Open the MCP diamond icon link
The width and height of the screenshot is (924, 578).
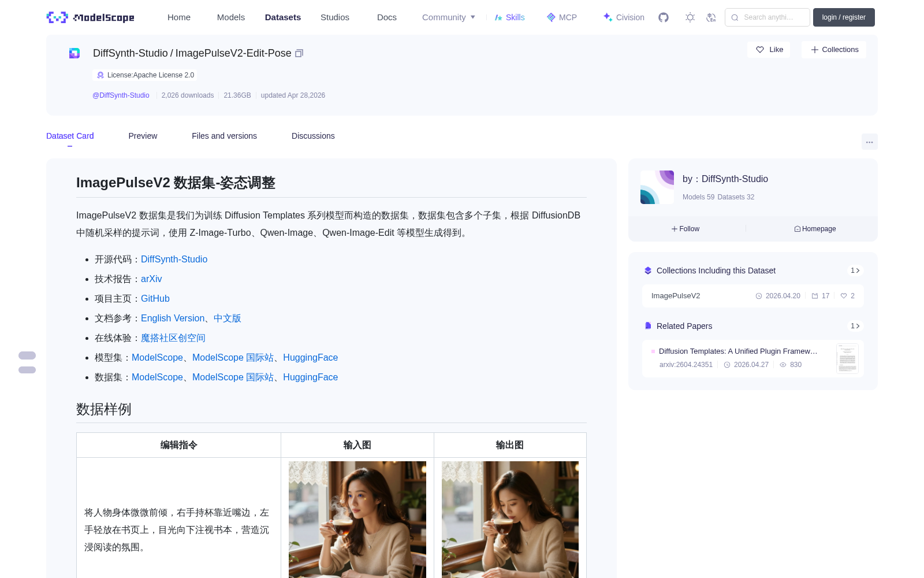pos(551,17)
